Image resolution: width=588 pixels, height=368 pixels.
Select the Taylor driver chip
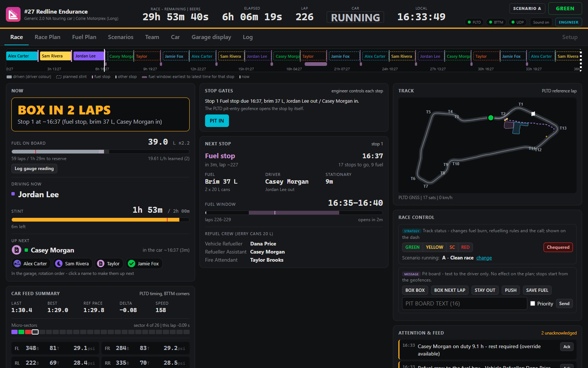pyautogui.click(x=109, y=263)
